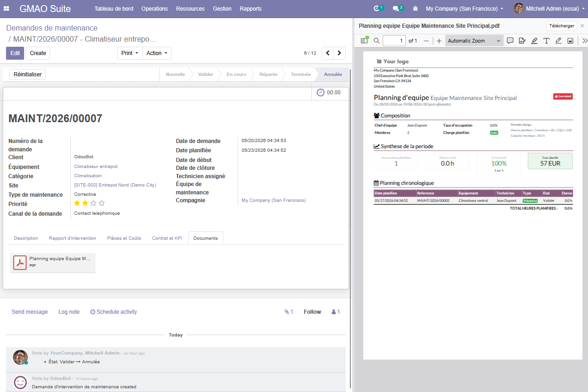The height and width of the screenshot is (392, 588).
Task: Set priority to second star
Action: click(x=85, y=203)
